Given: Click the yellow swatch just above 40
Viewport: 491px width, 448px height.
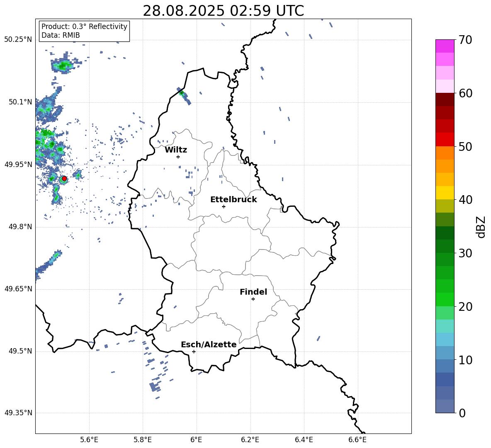Looking at the screenshot, I should tap(445, 193).
